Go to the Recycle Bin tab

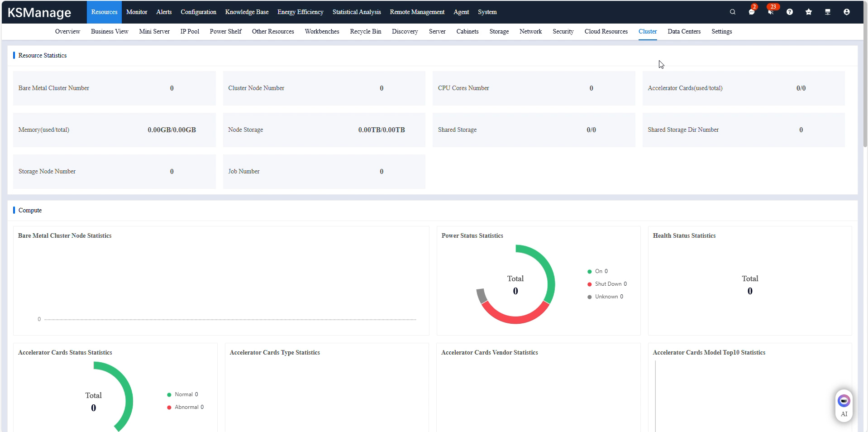[365, 32]
